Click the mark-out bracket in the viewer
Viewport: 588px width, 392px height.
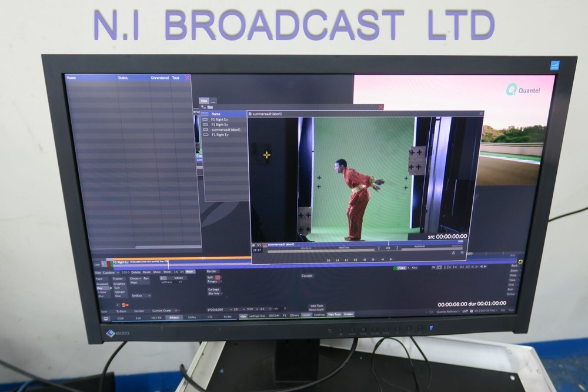pos(397,248)
